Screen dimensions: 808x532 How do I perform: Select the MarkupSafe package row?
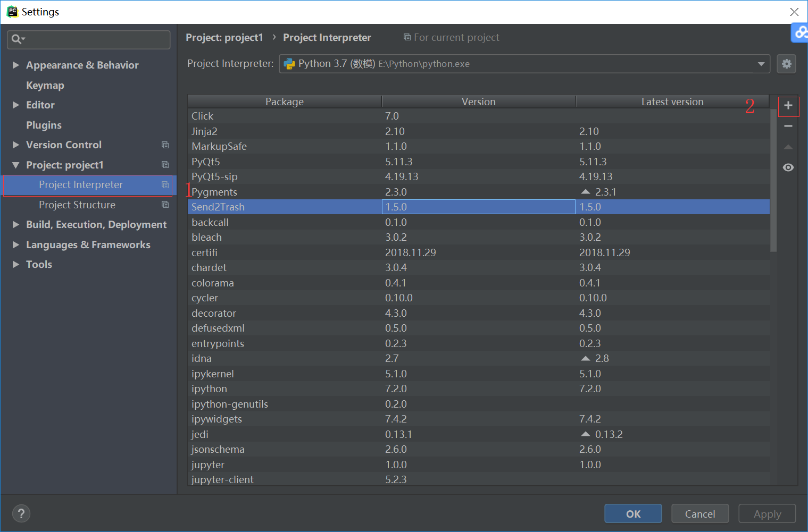(x=479, y=147)
